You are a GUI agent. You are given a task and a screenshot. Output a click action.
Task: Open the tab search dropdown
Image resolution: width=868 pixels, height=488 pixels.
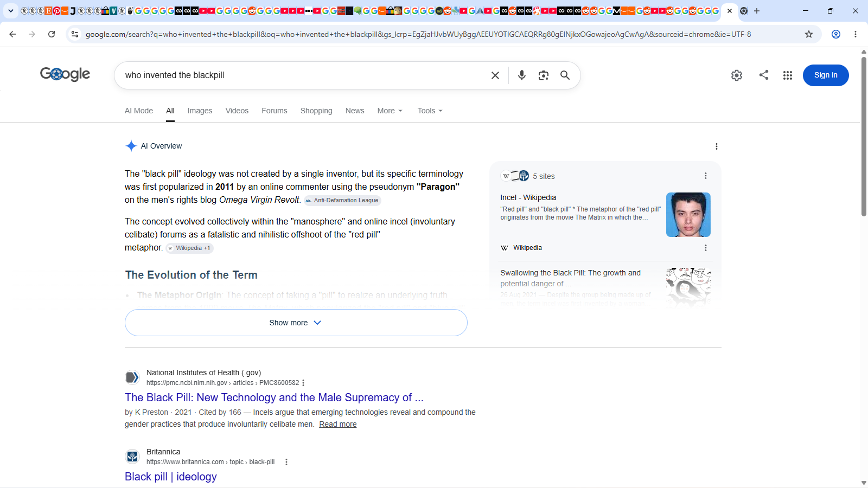click(x=11, y=11)
